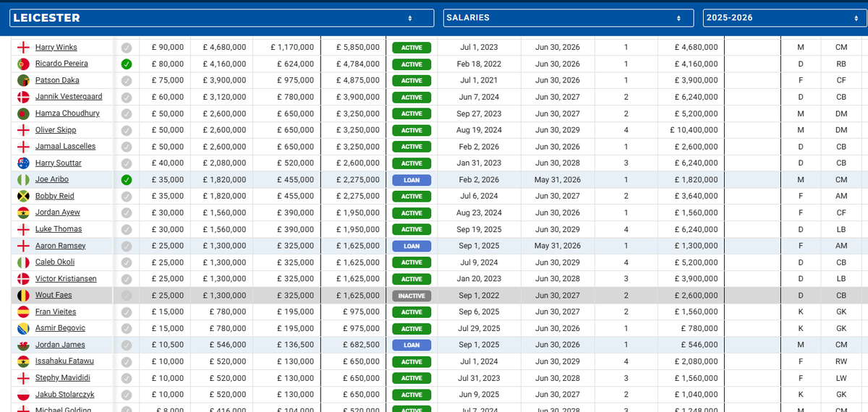Open Joe Aribo player link

point(52,179)
